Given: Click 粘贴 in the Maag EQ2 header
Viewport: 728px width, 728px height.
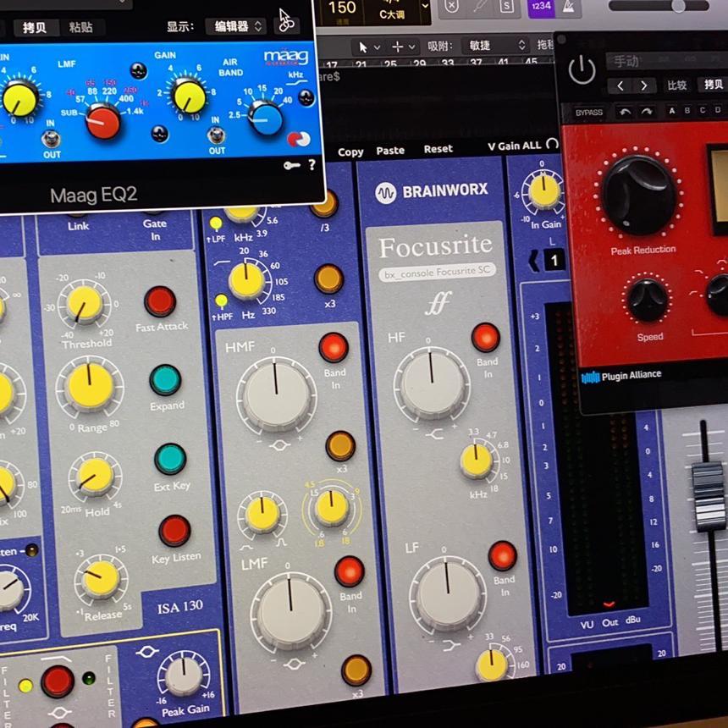Looking at the screenshot, I should click(80, 27).
